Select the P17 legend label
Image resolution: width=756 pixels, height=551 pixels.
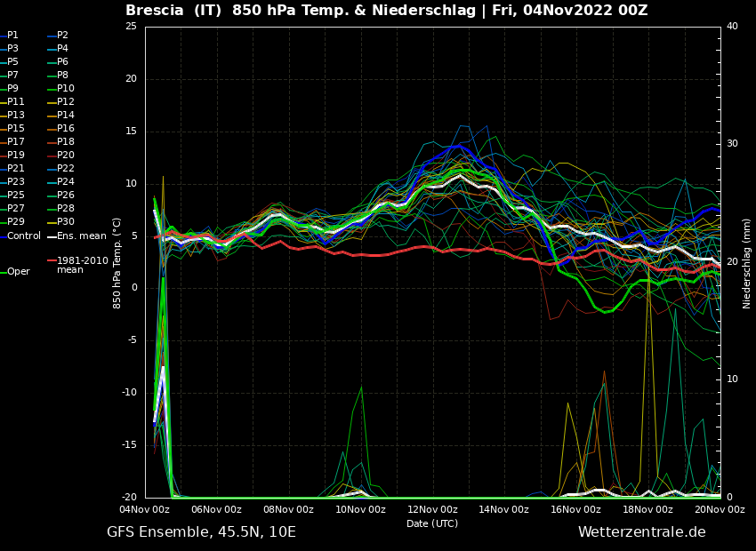point(15,141)
